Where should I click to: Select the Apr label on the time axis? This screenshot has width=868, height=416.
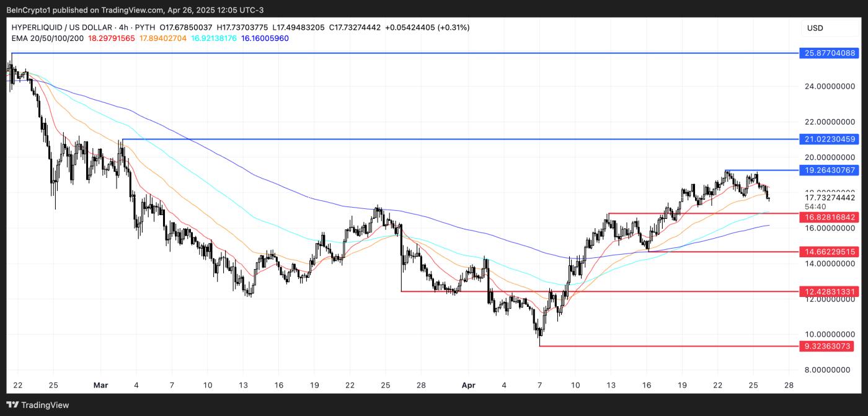468,385
